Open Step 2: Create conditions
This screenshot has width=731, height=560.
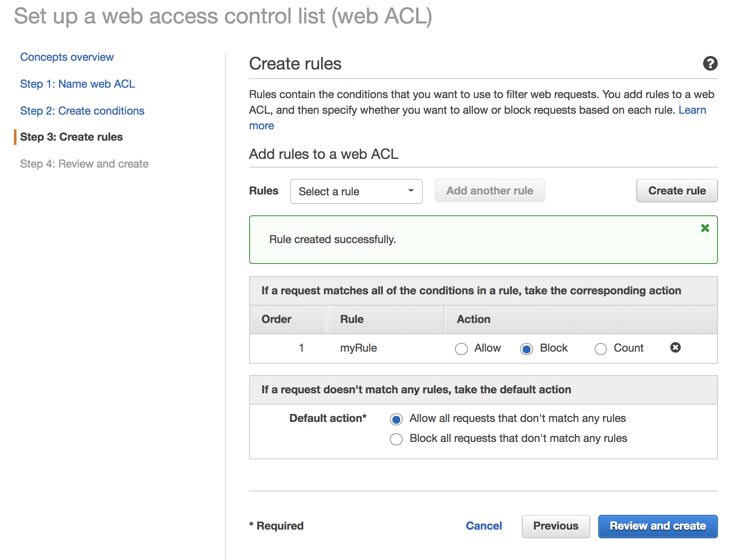82,111
